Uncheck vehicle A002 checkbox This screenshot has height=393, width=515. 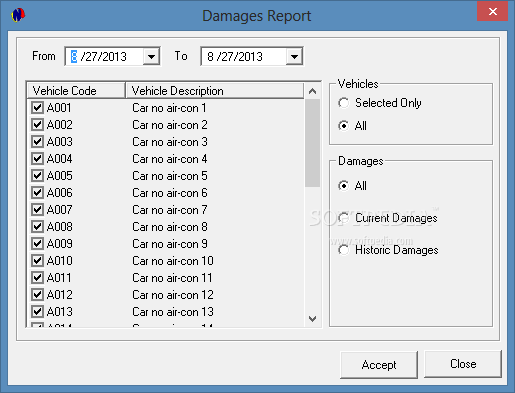37,125
